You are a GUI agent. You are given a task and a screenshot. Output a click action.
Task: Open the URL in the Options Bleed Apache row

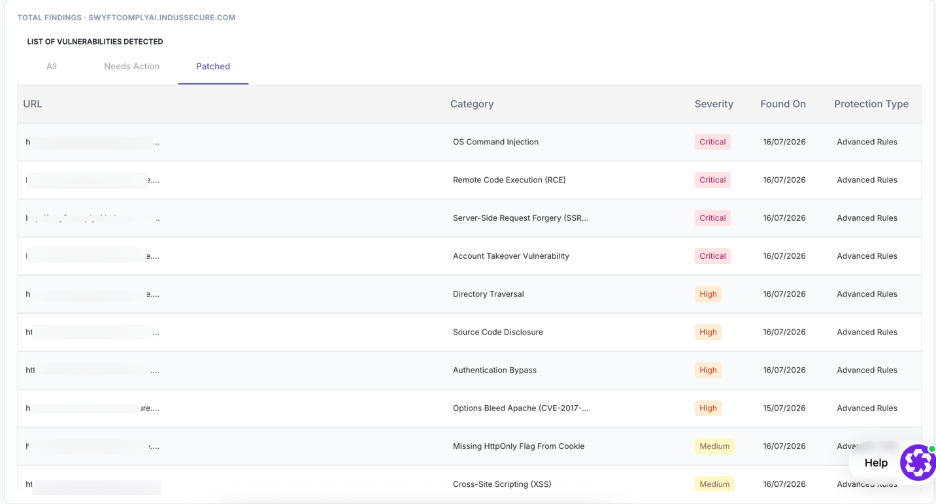point(93,408)
